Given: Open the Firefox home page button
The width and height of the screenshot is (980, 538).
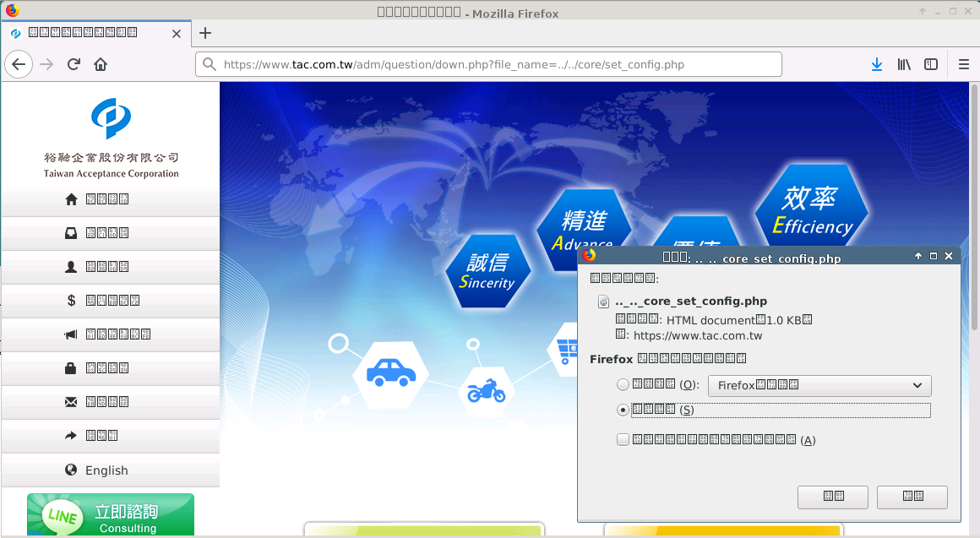Looking at the screenshot, I should point(101,63).
